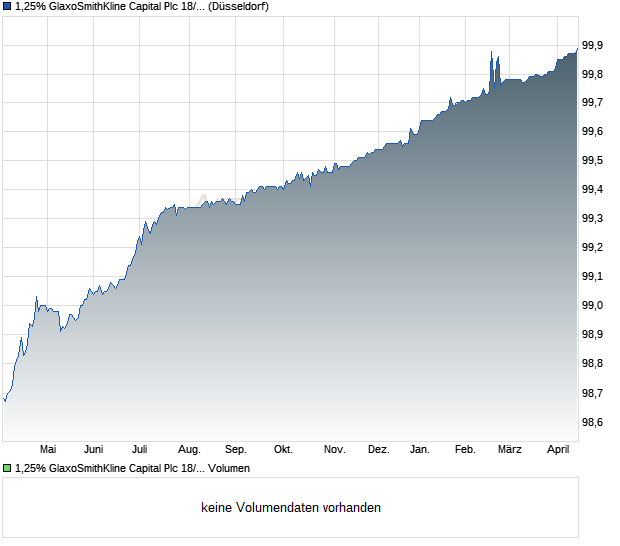This screenshot has height=546, width=620.
Task: Select the Mai label on the time axis
Action: pyautogui.click(x=47, y=449)
